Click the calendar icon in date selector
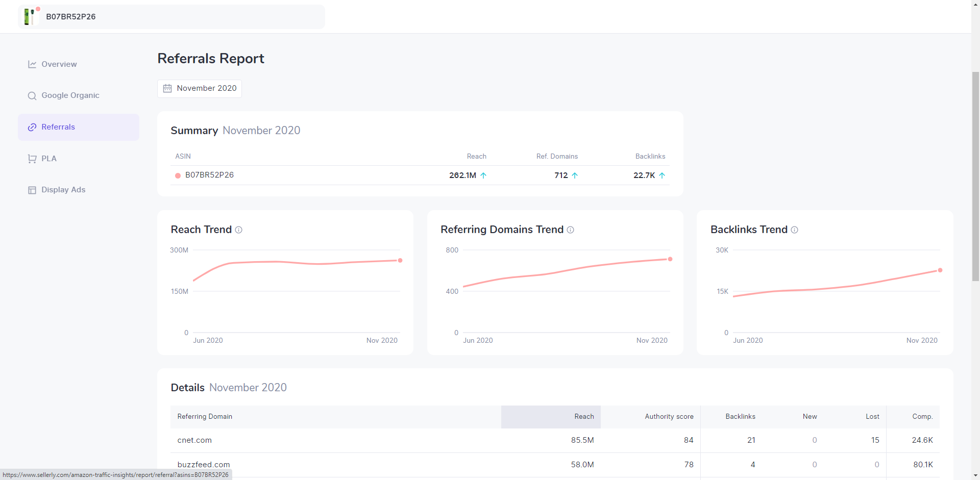The image size is (980, 480). click(167, 88)
